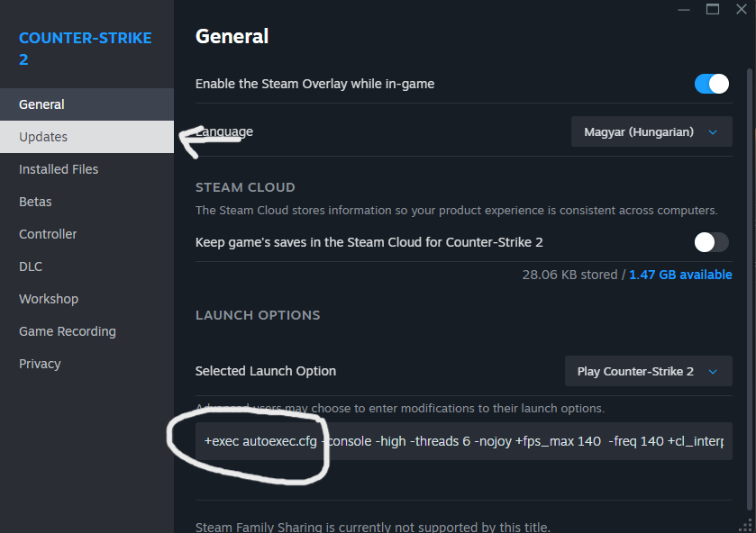Open the Workshop section
This screenshot has width=756, height=533.
click(87, 299)
